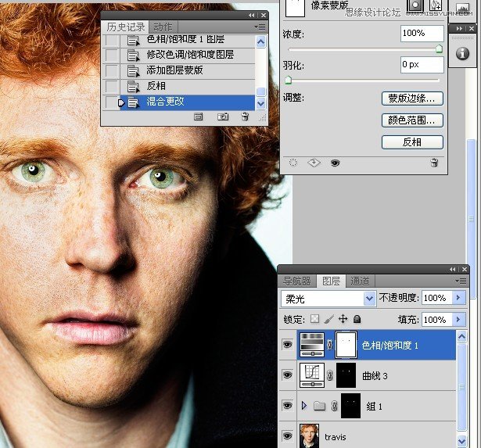Set history brush source for 修改色调/饱和度图层 state

(x=112, y=56)
